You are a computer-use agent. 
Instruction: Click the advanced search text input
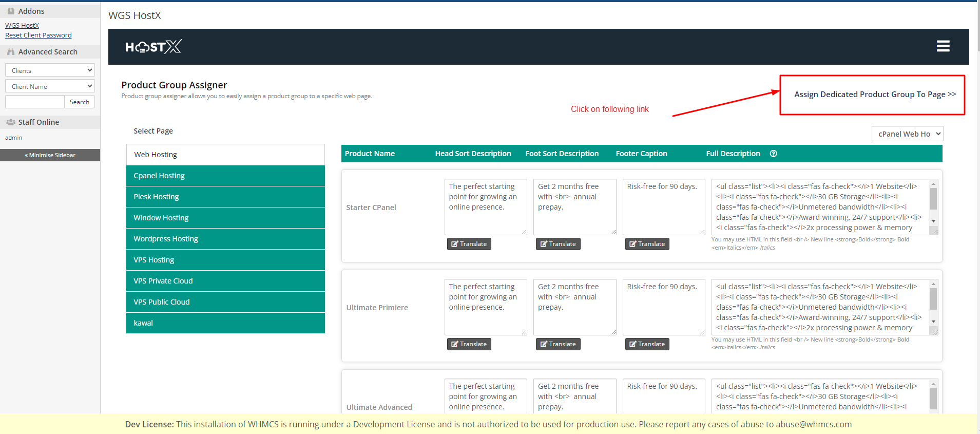click(x=35, y=102)
